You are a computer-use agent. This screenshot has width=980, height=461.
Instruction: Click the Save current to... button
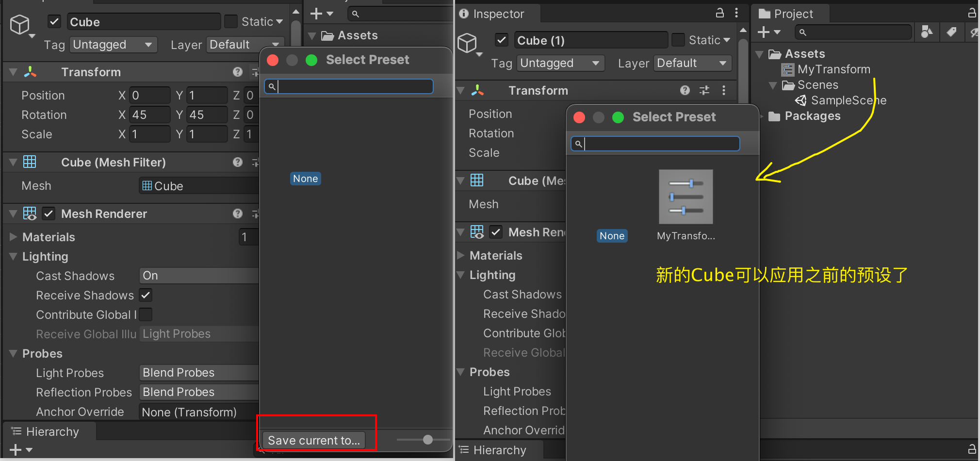[x=313, y=440]
